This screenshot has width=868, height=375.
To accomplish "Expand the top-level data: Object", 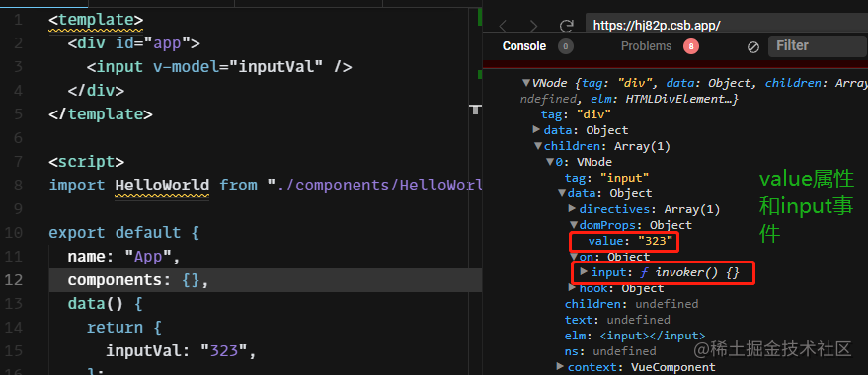I will point(536,129).
